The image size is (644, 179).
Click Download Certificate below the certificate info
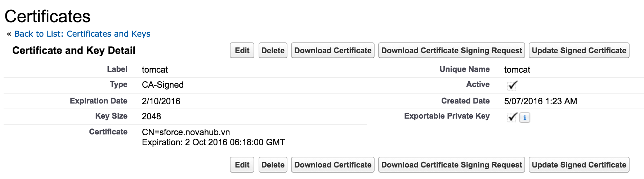[x=332, y=165]
